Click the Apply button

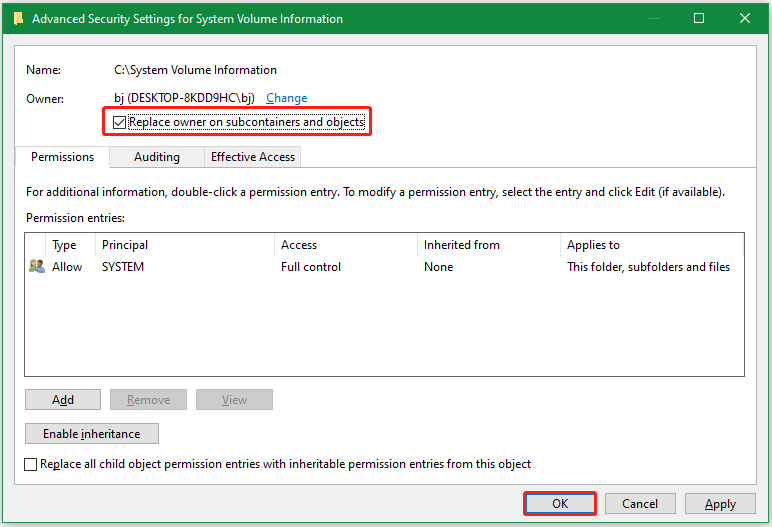click(x=720, y=504)
